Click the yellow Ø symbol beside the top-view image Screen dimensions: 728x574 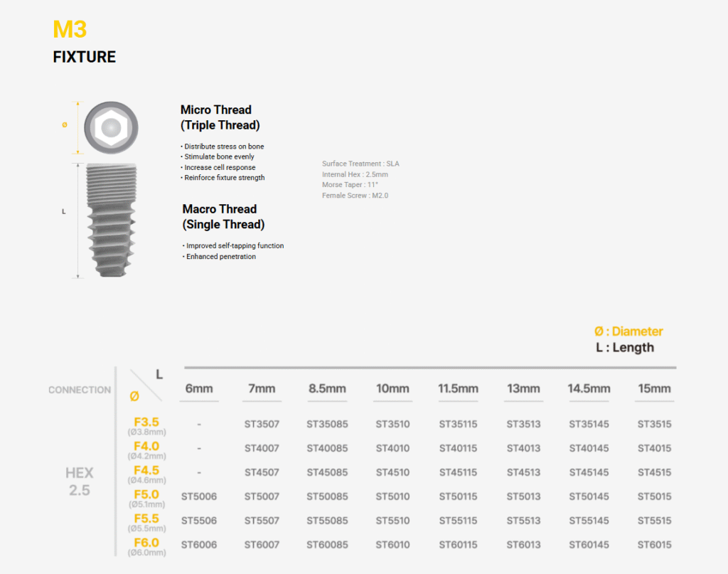[x=65, y=124]
